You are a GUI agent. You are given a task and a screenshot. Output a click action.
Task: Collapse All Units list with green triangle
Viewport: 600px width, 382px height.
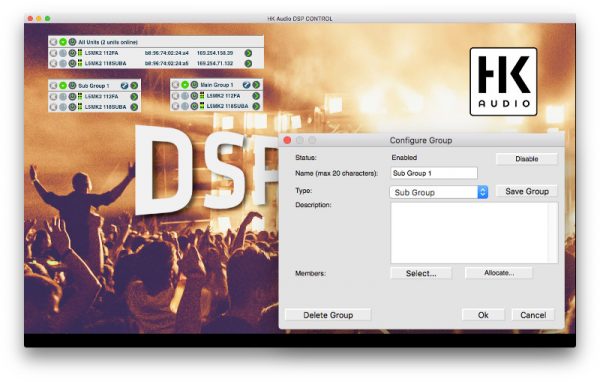point(63,42)
